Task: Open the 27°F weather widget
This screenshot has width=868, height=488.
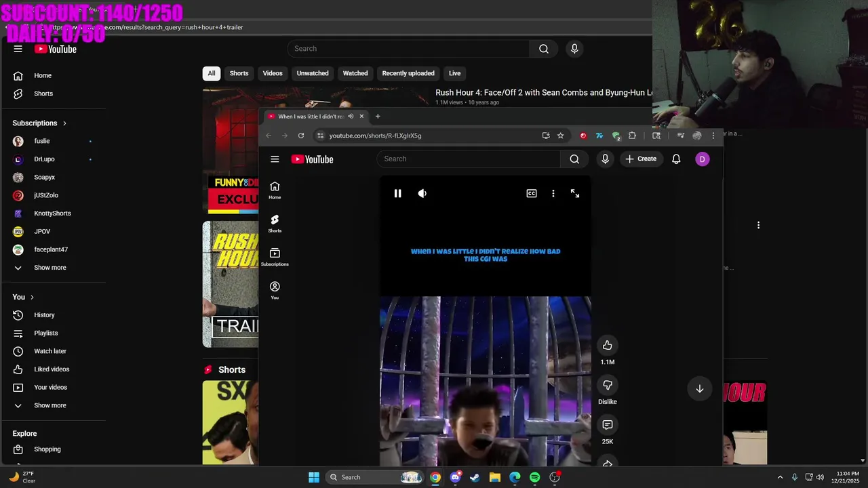Action: [22, 477]
